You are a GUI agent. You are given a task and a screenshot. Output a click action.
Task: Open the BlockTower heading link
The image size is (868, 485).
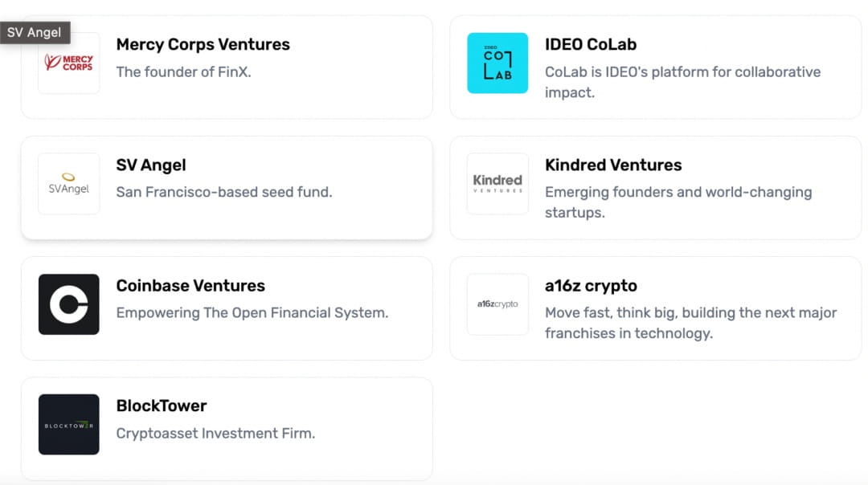[162, 406]
